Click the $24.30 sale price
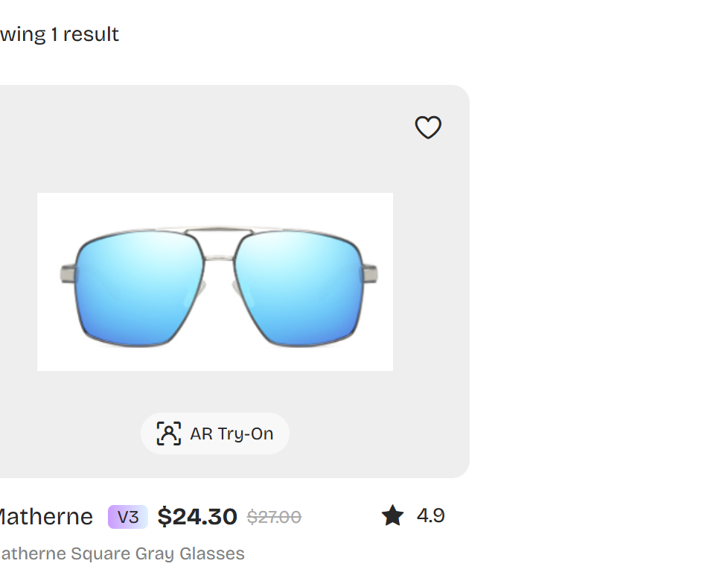Viewport: 728px width, 578px height. (197, 516)
